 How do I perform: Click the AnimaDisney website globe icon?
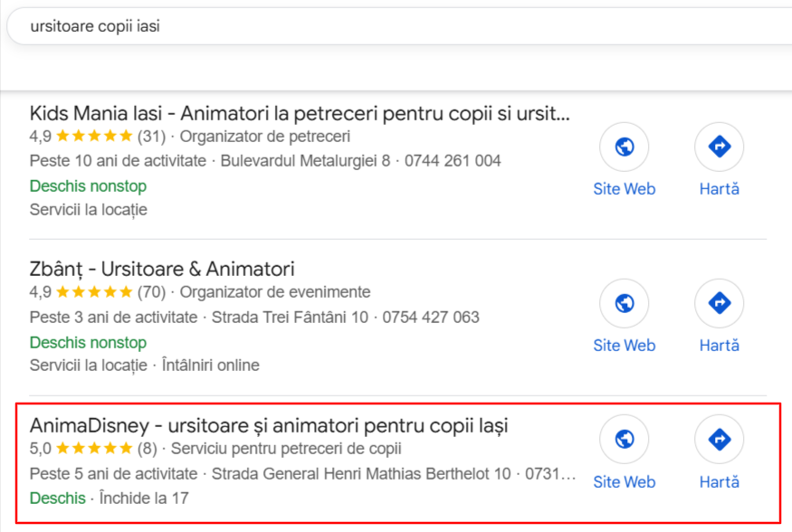click(x=625, y=439)
